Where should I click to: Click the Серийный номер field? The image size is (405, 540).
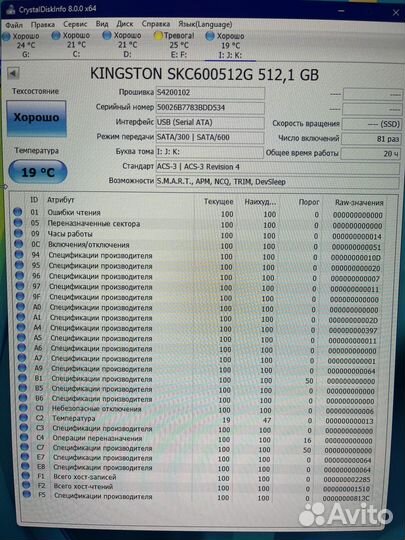pos(210,107)
